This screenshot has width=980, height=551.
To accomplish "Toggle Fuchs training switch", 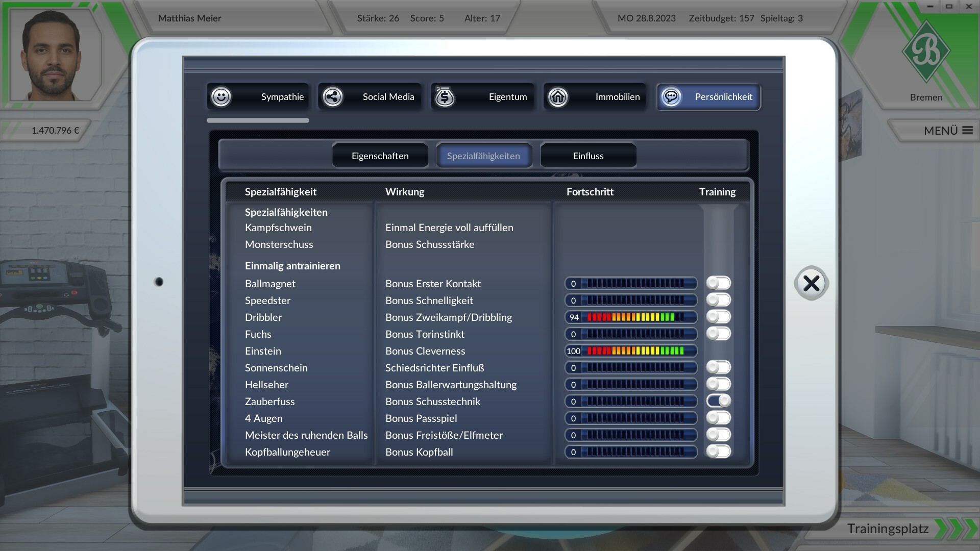I will (719, 334).
